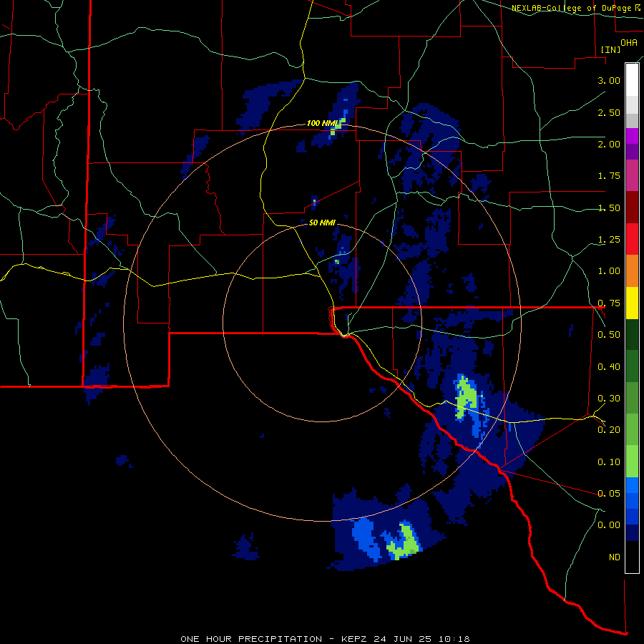
Task: Pick the yellow legend swatch
Action: click(632, 303)
